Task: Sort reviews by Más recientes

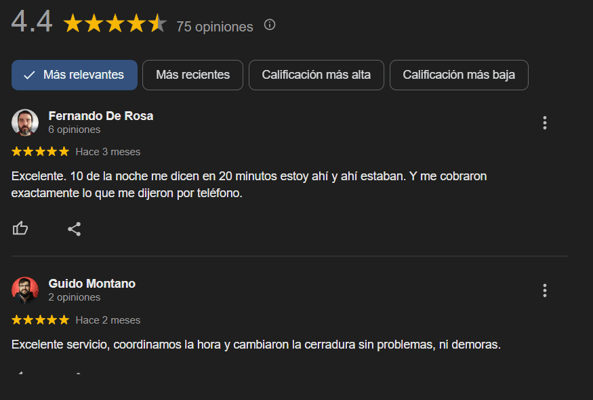Action: tap(192, 75)
